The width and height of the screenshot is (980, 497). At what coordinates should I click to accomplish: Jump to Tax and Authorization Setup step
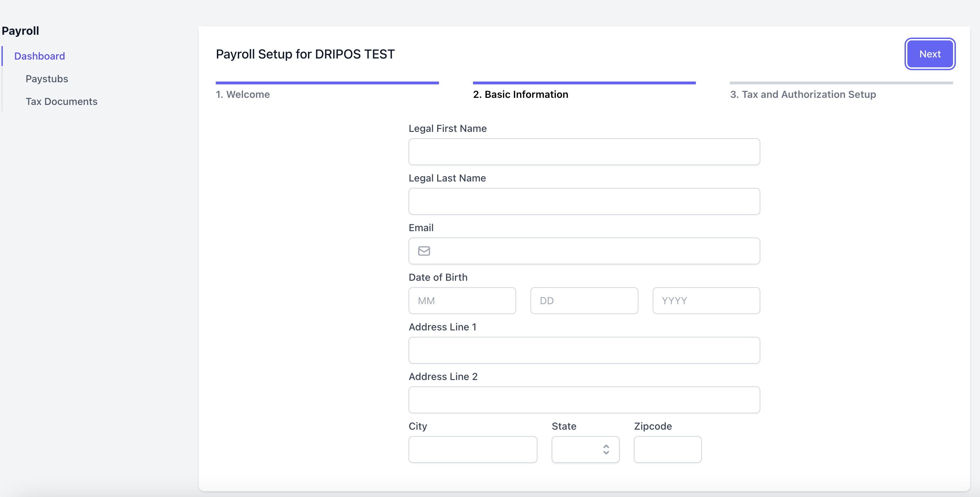803,94
